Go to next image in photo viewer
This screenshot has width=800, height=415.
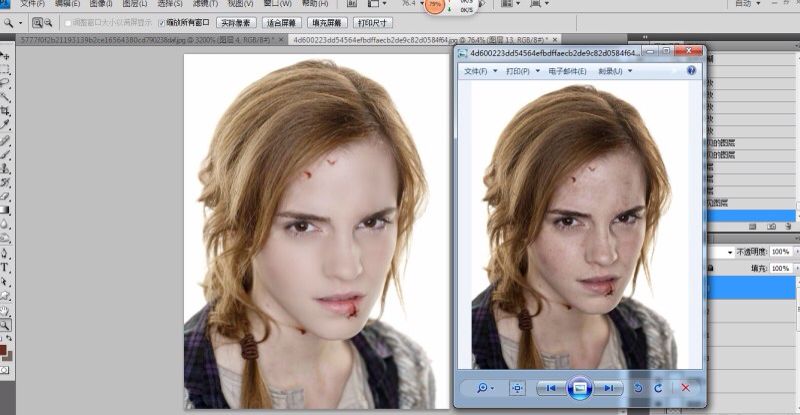coord(608,388)
